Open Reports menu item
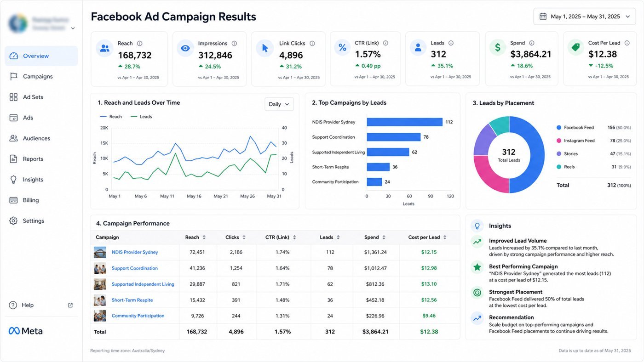 point(41,159)
